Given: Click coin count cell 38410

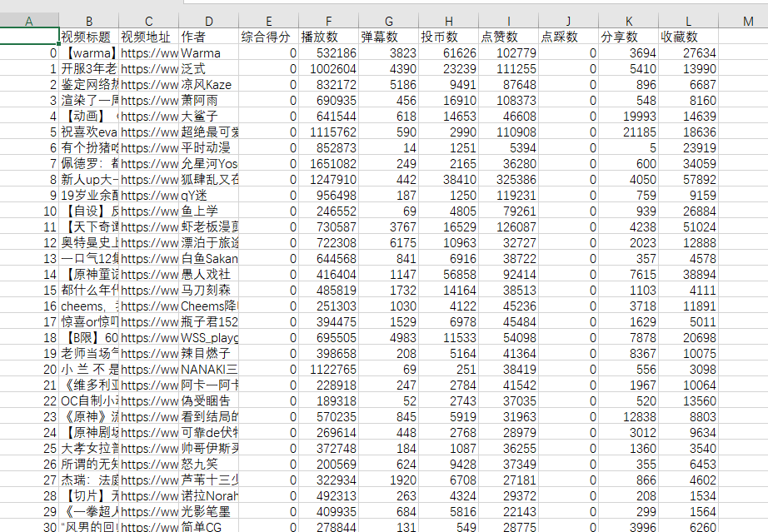Looking at the screenshot, I should click(449, 180).
